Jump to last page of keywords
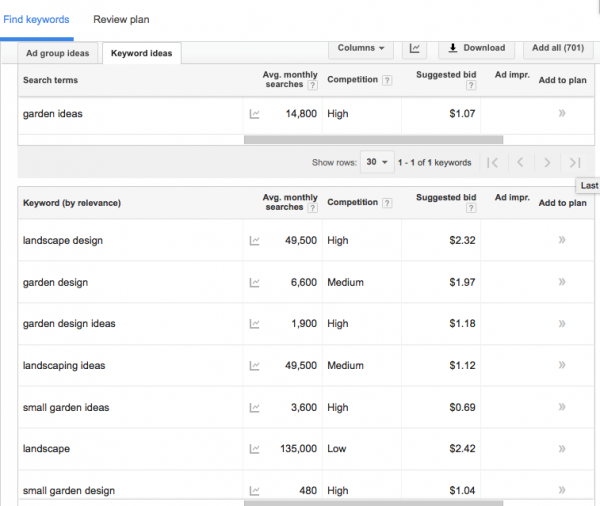Screen dimensions: 600x506 pyautogui.click(x=574, y=162)
